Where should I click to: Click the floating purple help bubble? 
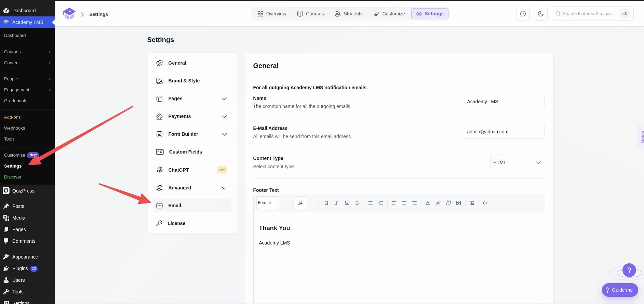point(629,270)
